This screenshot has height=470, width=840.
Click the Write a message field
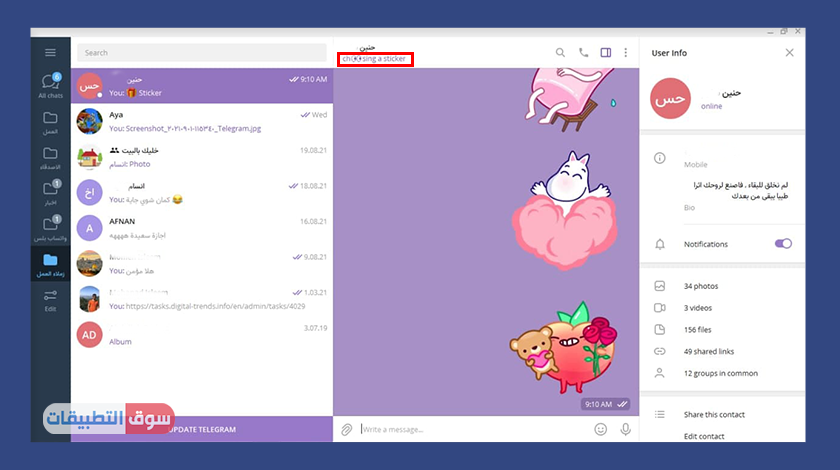point(474,429)
